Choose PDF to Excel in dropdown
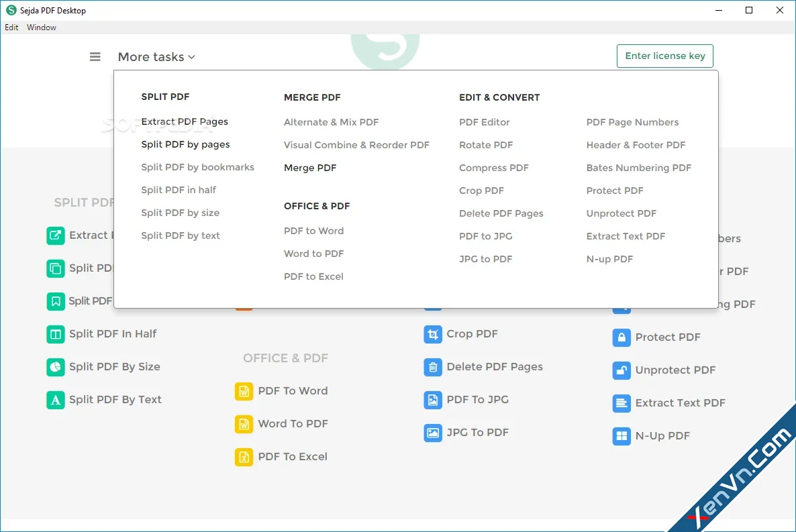Screen dimensions: 796x532 pyautogui.click(x=313, y=276)
